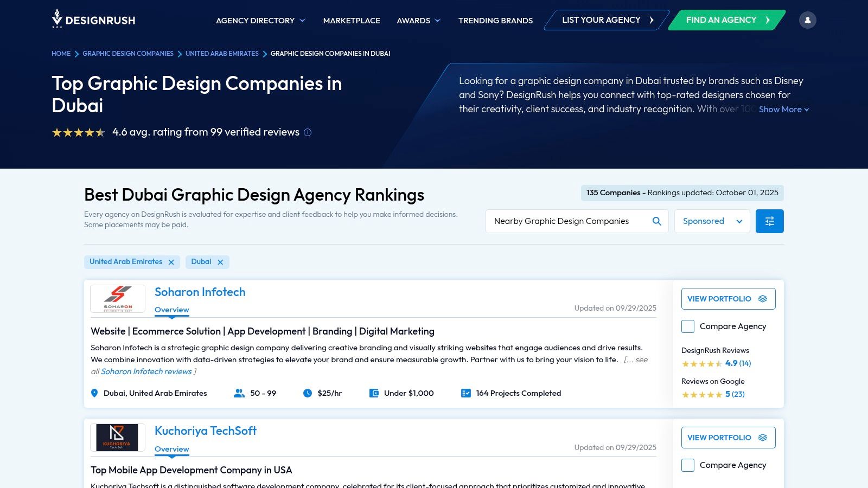Click the Find an Agency button
This screenshot has height=488, width=868.
click(726, 20)
